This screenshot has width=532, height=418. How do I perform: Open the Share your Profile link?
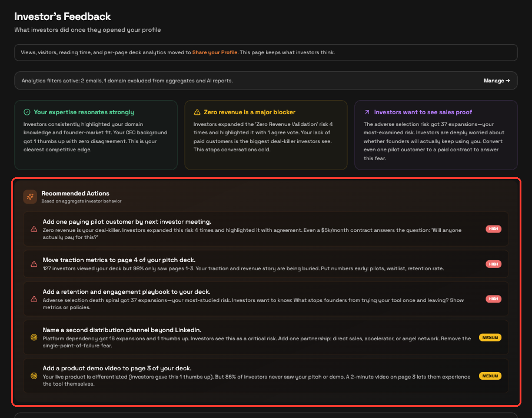[x=214, y=52]
